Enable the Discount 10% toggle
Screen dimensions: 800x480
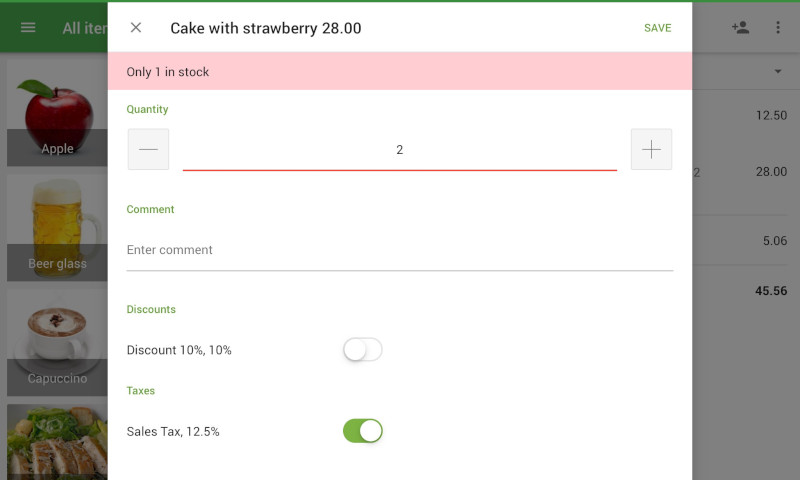362,350
